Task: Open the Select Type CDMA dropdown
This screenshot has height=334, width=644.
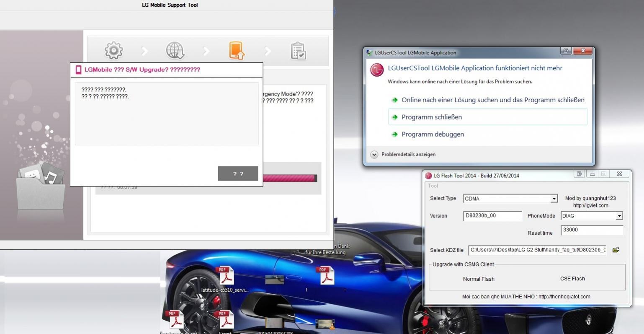Action: click(x=554, y=199)
